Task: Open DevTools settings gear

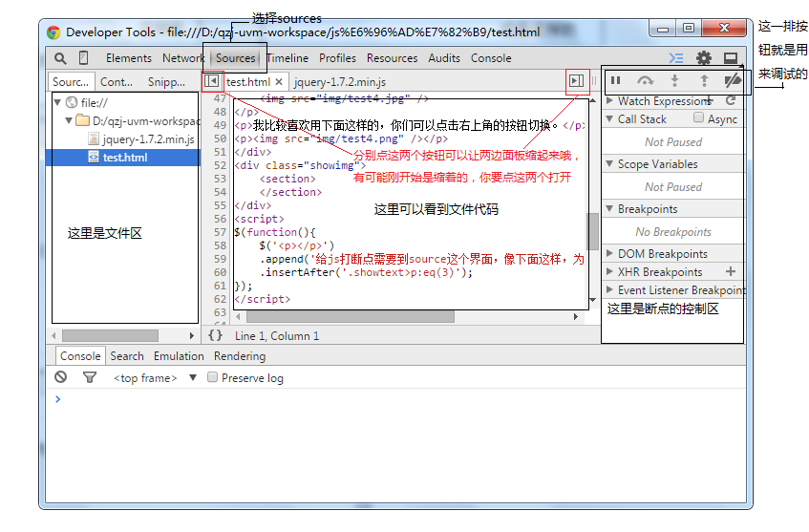Action: pos(704,58)
